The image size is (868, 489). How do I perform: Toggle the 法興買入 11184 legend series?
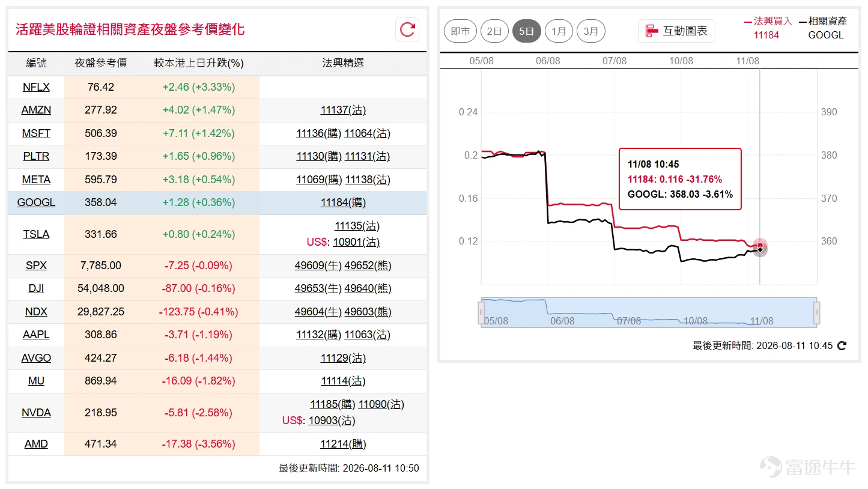click(768, 28)
